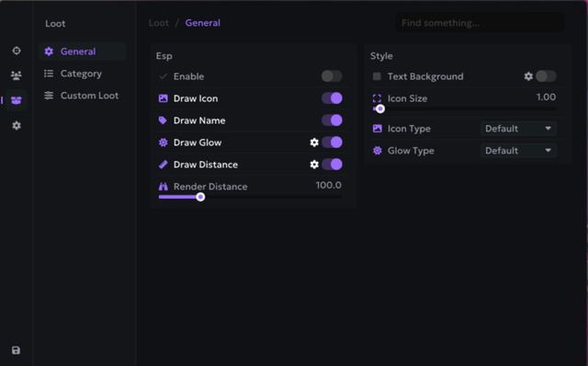Focus the Find something search field
Screen dimensions: 588x366
pos(480,23)
